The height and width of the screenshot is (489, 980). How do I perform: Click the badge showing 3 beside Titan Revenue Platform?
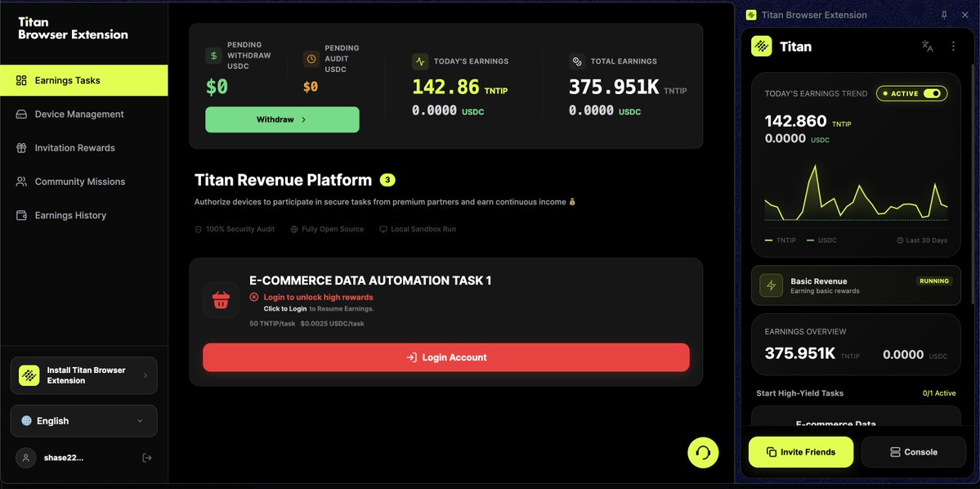[x=387, y=180]
